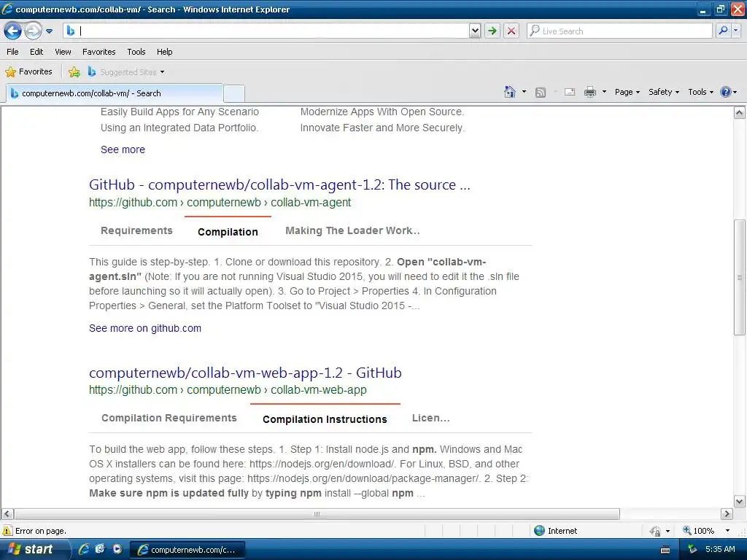Open the File menu
The image size is (747, 560).
click(12, 52)
